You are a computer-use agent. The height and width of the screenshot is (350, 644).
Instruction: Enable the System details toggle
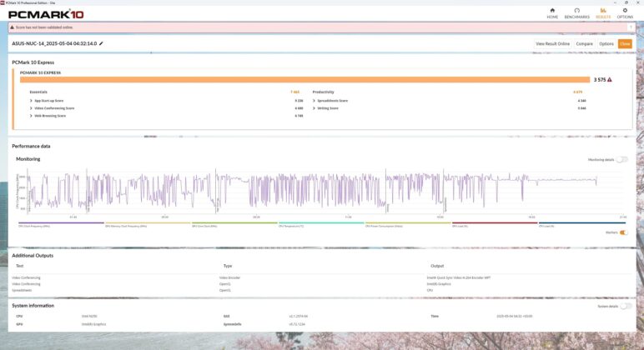pyautogui.click(x=626, y=306)
